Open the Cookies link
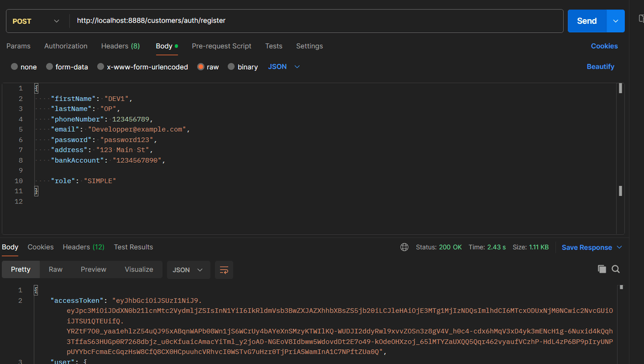 tap(604, 46)
